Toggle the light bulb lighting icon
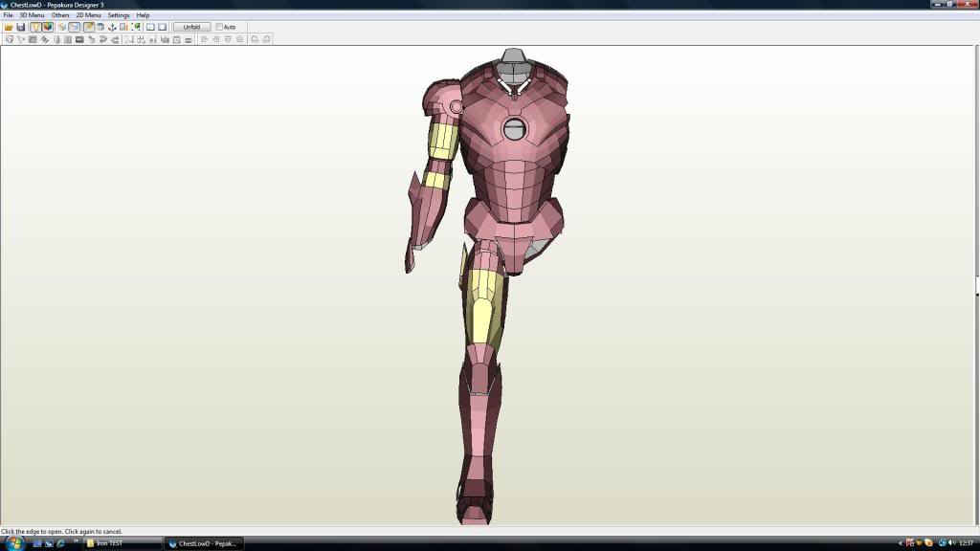The width and height of the screenshot is (980, 551). pyautogui.click(x=35, y=27)
